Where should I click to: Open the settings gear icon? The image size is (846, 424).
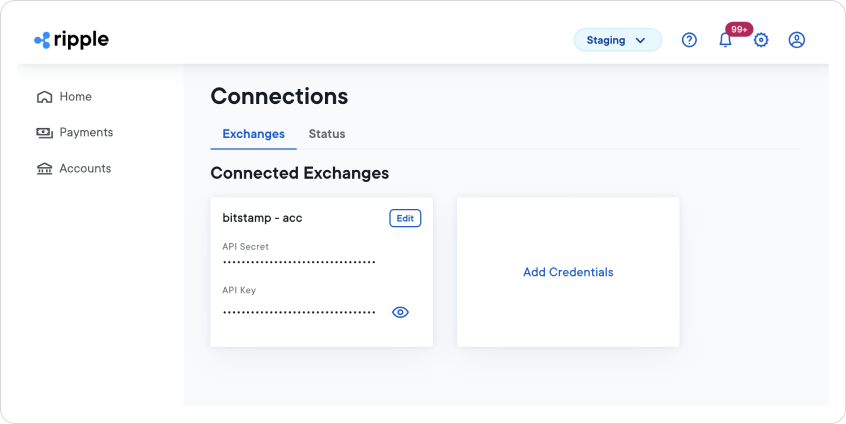point(761,40)
